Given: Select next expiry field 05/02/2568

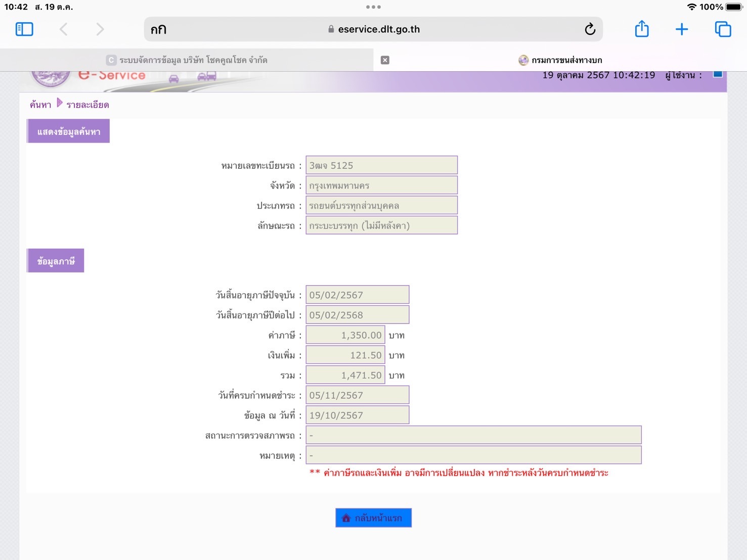Looking at the screenshot, I should pyautogui.click(x=358, y=315).
